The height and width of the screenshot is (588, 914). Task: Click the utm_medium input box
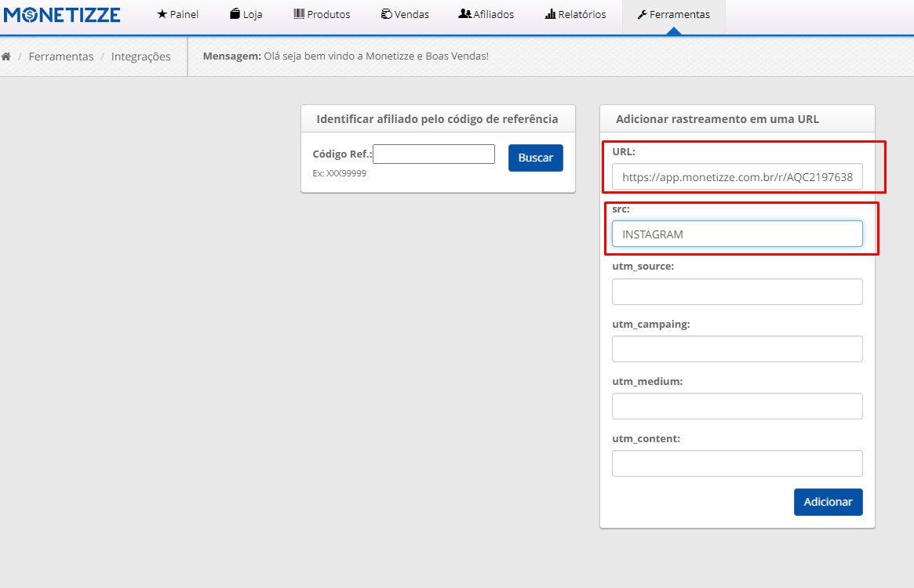(x=737, y=406)
